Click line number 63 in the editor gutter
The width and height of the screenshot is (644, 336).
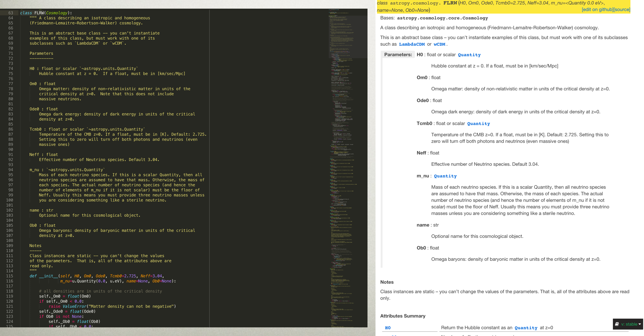pyautogui.click(x=11, y=13)
